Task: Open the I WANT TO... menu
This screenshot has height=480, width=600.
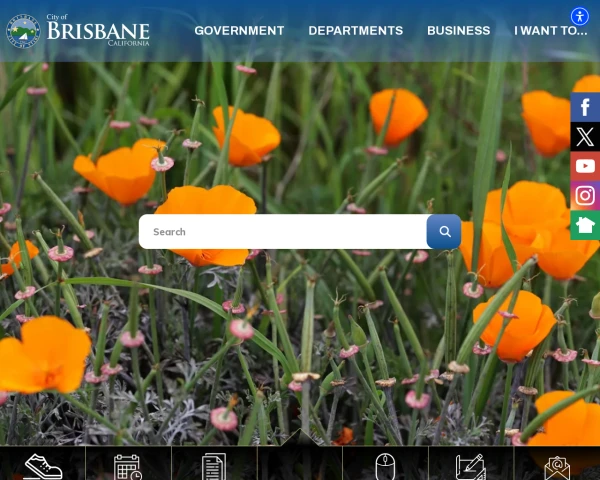Action: pos(550,31)
